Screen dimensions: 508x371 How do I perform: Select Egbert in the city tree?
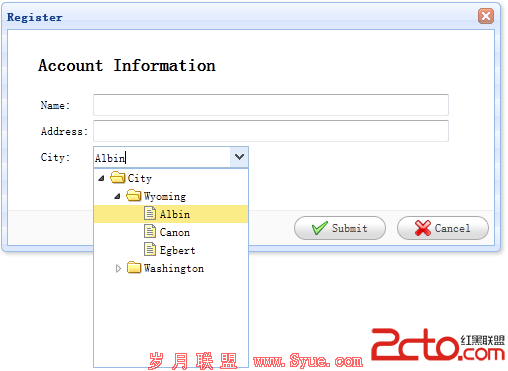171,250
